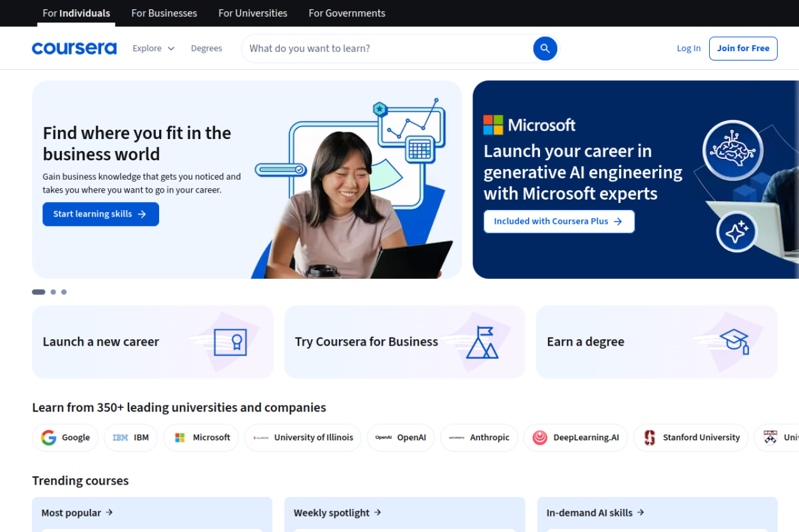The width and height of the screenshot is (799, 532).
Task: Click Start learning skills button
Action: [100, 214]
